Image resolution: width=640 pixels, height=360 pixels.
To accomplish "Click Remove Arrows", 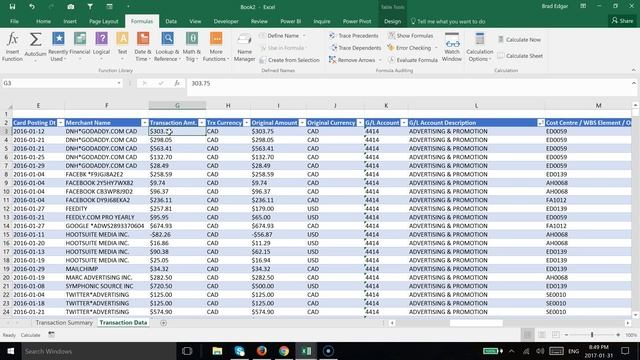I will 352,60.
